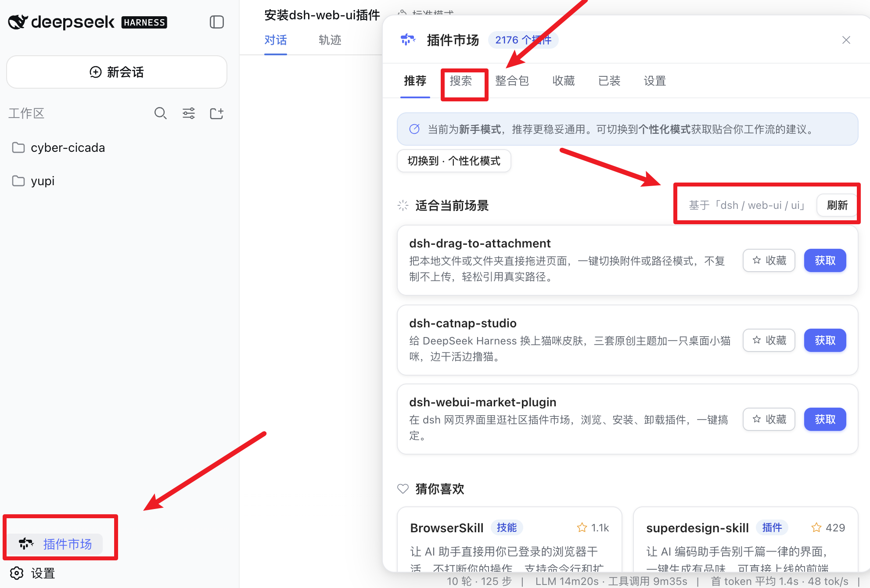This screenshot has width=870, height=588.
Task: Click the HARNESS badge
Action: point(144,22)
